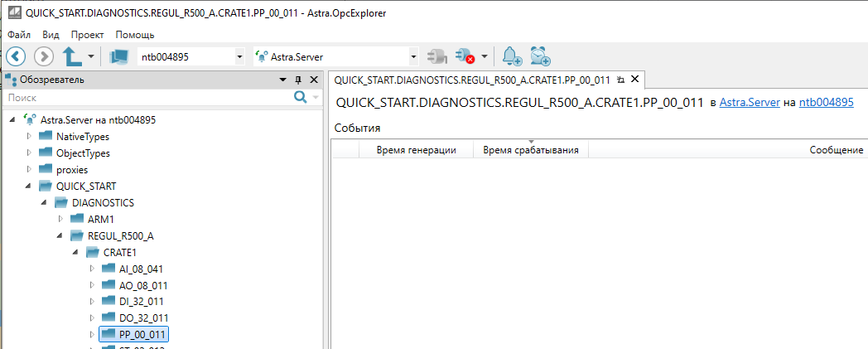Go up one level with the up arrow
Viewport: 868px width, 349px height.
point(73,56)
